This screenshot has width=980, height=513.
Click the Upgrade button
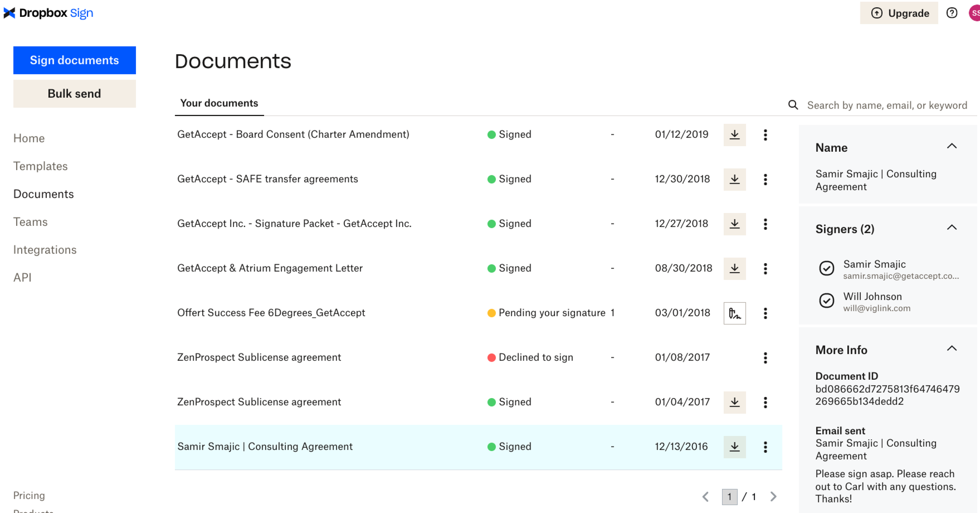(899, 13)
